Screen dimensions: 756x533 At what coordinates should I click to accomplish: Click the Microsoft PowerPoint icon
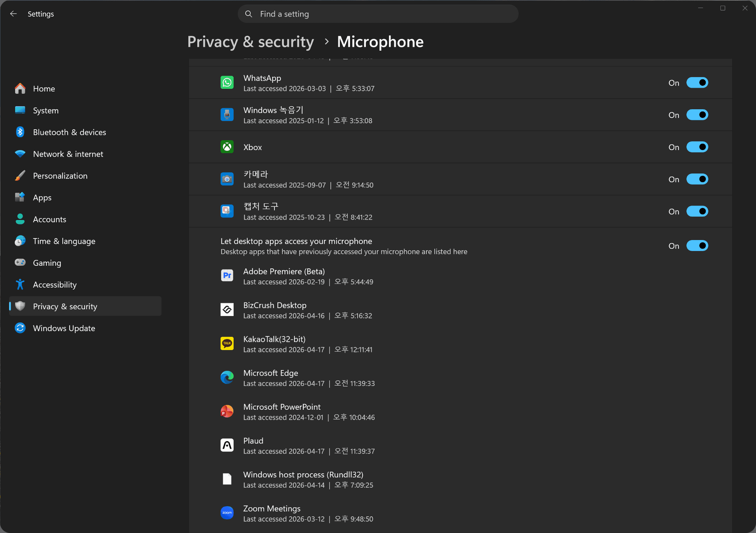coord(227,411)
